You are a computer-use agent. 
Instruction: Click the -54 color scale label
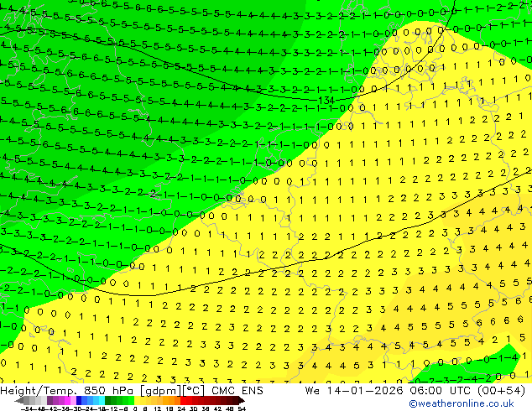click(27, 409)
